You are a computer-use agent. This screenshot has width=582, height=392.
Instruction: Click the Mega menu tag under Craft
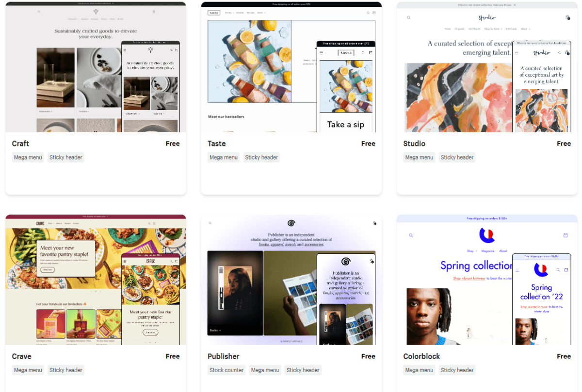28,157
